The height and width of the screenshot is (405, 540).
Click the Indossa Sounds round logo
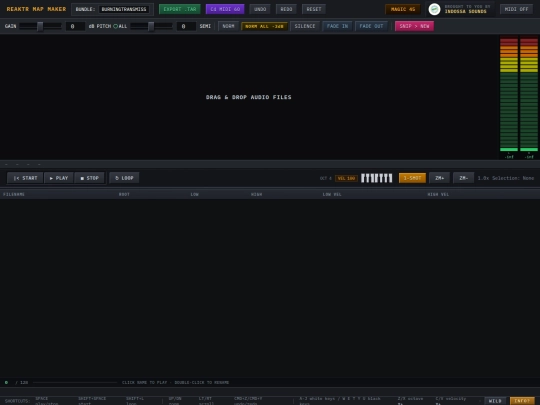click(x=434, y=9)
